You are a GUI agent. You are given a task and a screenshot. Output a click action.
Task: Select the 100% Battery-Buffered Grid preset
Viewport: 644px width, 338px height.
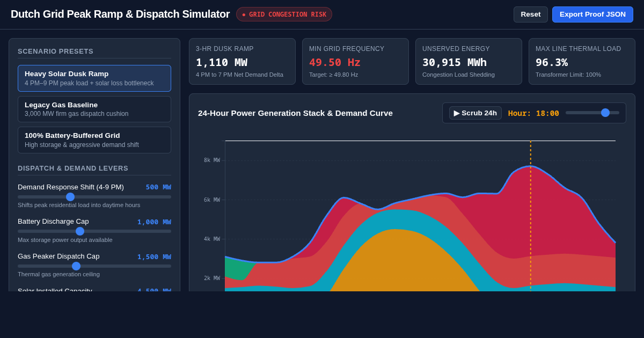(94, 140)
